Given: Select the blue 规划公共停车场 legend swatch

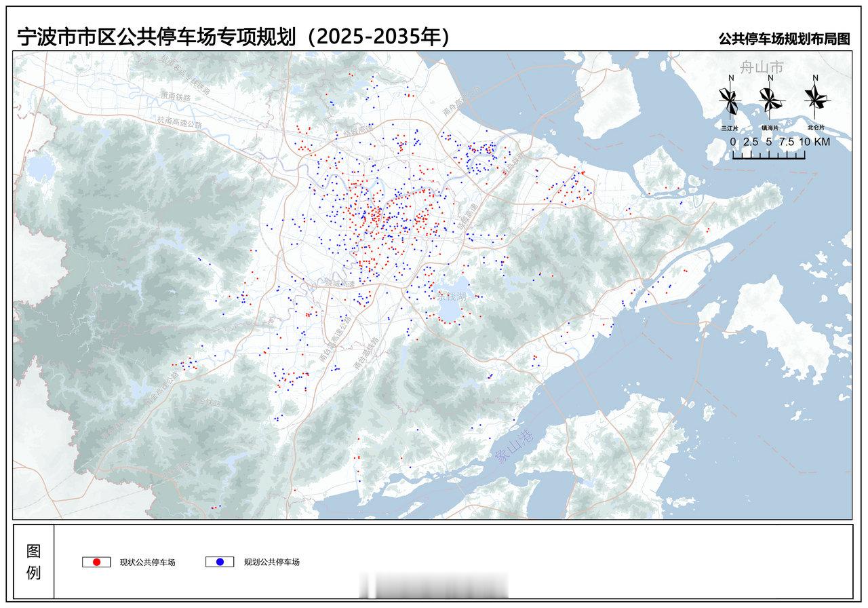Looking at the screenshot, I should [220, 562].
